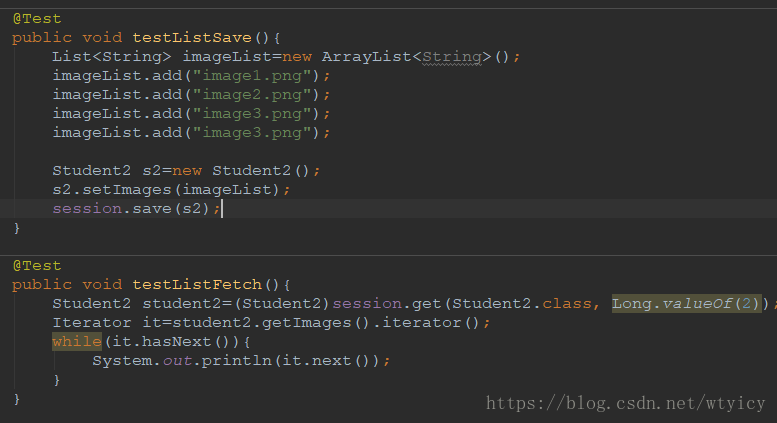Click s2.setImages(imageList) statement

(x=171, y=190)
